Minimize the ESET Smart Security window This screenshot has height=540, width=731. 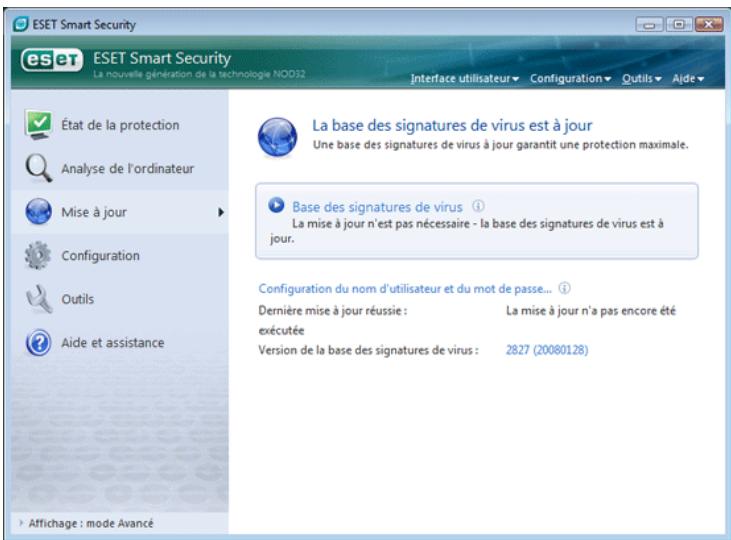coord(649,24)
